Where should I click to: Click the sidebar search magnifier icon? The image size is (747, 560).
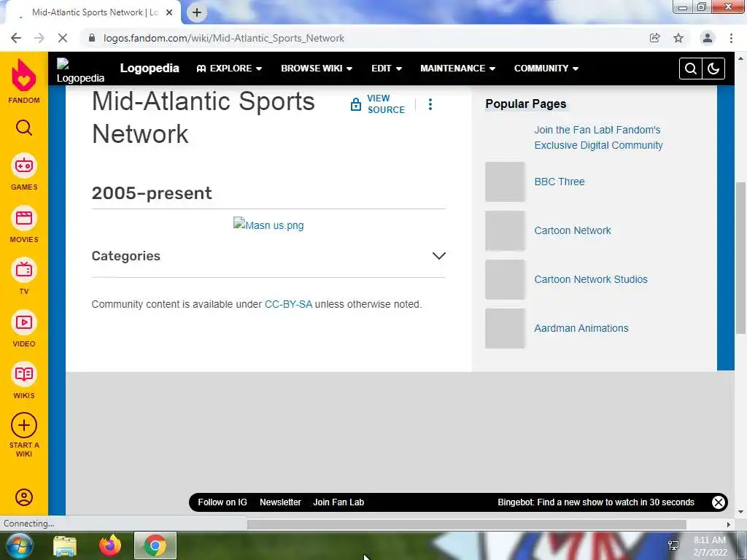tap(24, 128)
